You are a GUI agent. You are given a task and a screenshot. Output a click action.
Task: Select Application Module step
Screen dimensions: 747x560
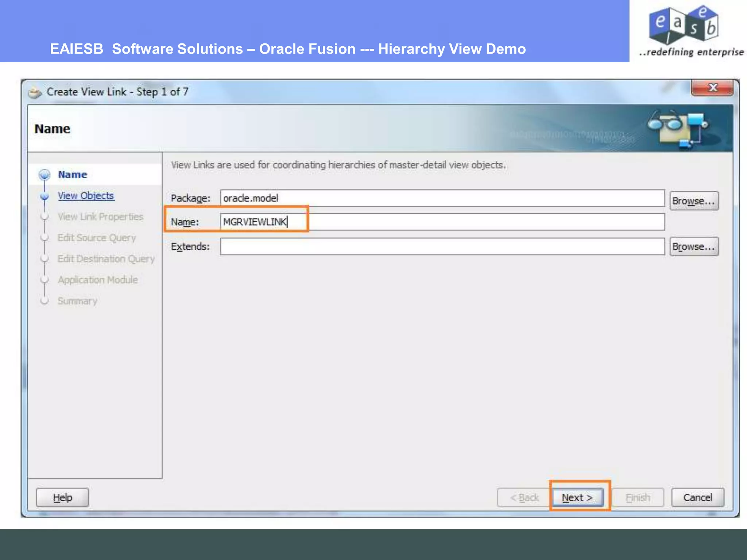(x=98, y=280)
